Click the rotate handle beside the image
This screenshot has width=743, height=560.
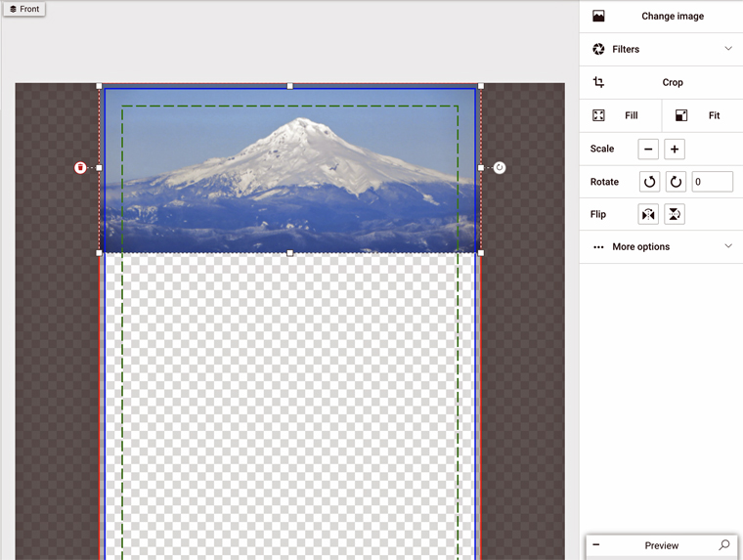[500, 168]
